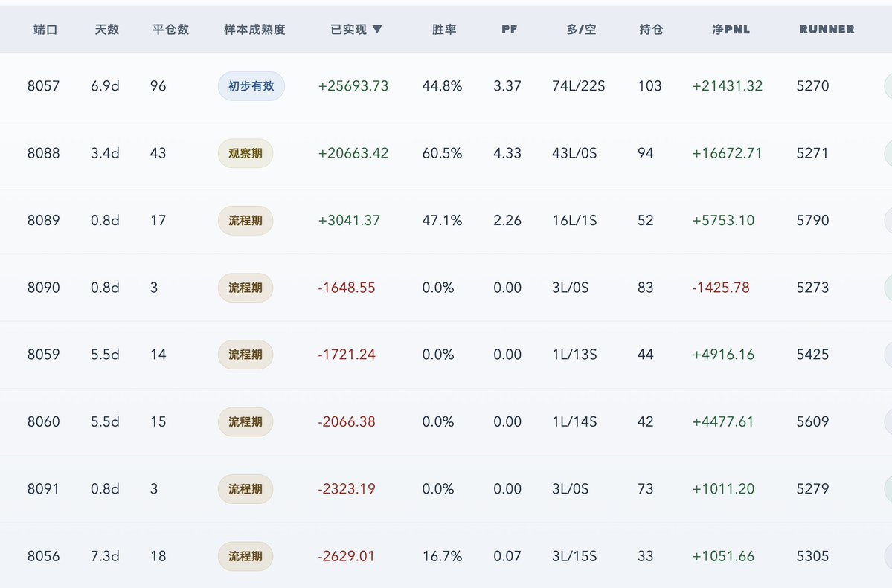Viewport: 892px width, 588px height.
Task: Click net PNL +1011.20
Action: (x=723, y=488)
